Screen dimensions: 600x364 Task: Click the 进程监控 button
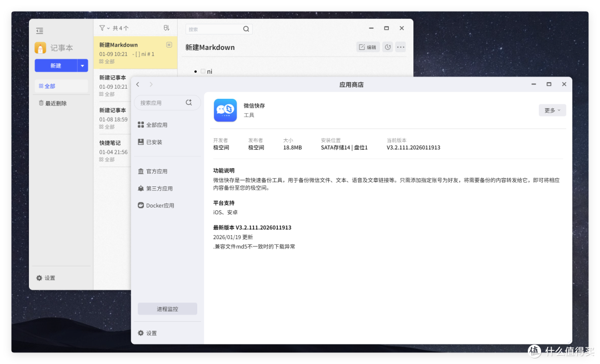click(x=167, y=309)
